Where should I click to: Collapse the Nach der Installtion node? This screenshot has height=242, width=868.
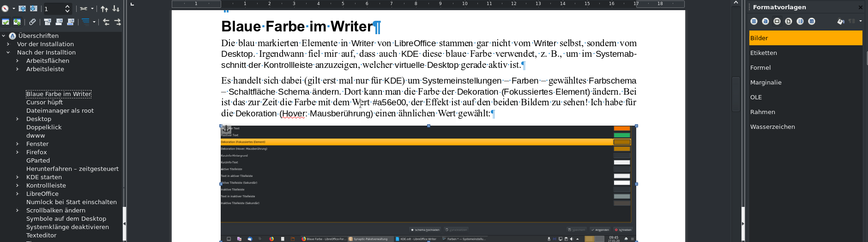[8, 52]
